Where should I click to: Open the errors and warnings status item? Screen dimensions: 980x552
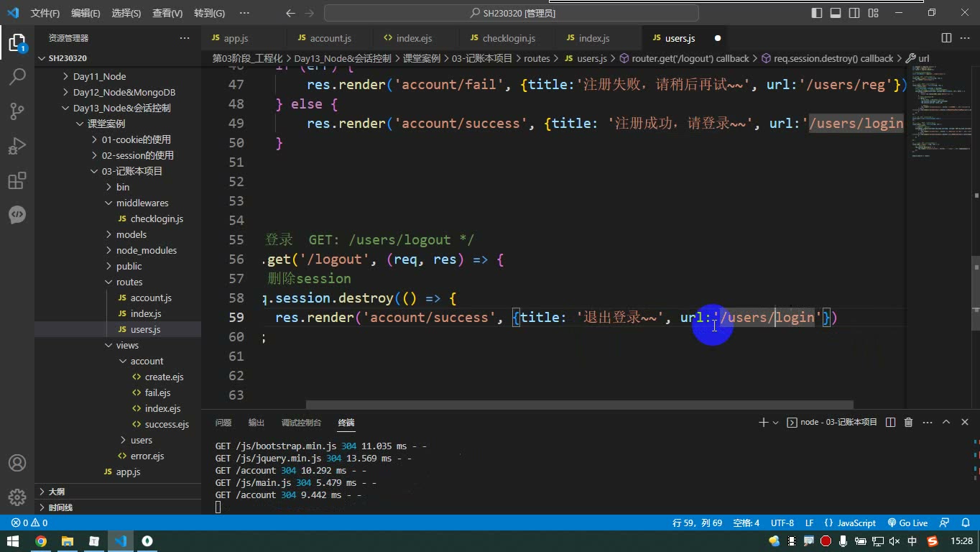[x=29, y=523]
